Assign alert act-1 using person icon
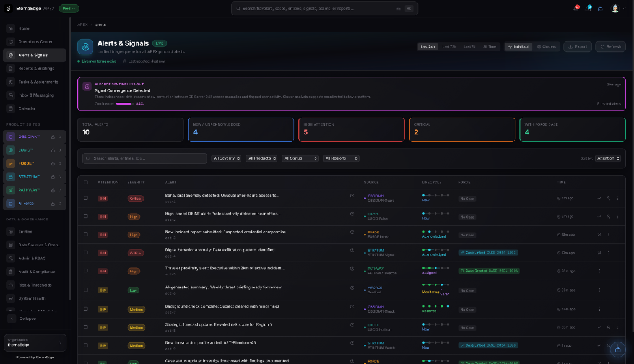634x364 pixels. (608, 198)
